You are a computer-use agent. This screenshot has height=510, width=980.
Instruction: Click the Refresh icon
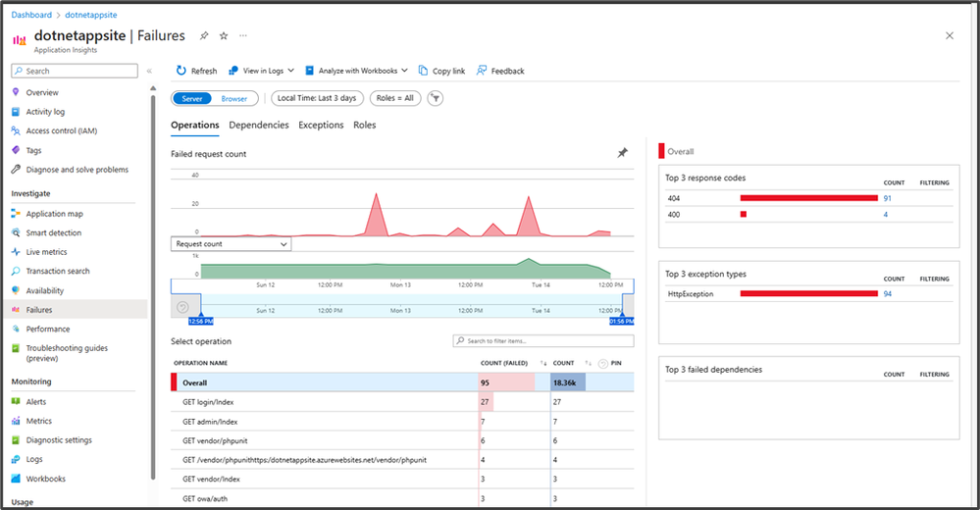click(x=181, y=71)
